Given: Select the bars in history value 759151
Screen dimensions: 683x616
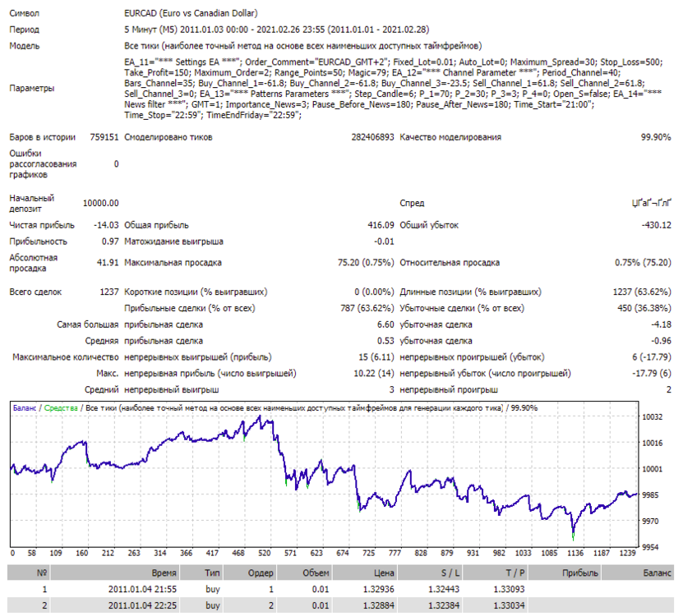Looking at the screenshot, I should [x=104, y=137].
